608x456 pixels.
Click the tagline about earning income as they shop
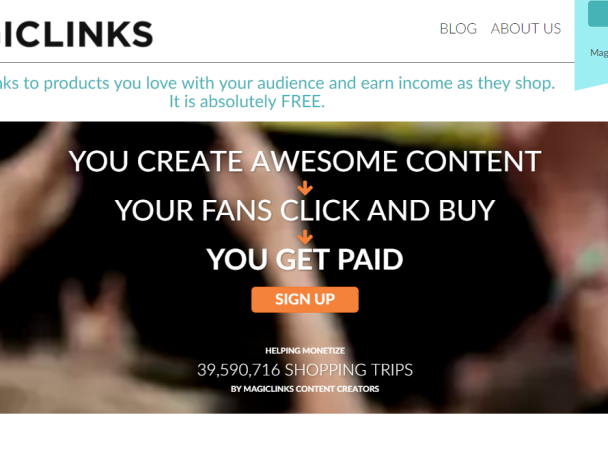tap(277, 83)
